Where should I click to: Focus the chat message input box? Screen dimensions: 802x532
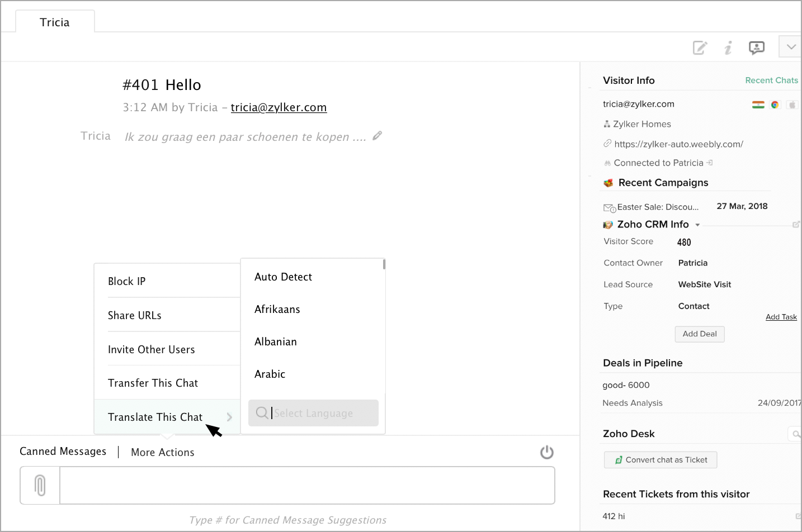(x=307, y=485)
